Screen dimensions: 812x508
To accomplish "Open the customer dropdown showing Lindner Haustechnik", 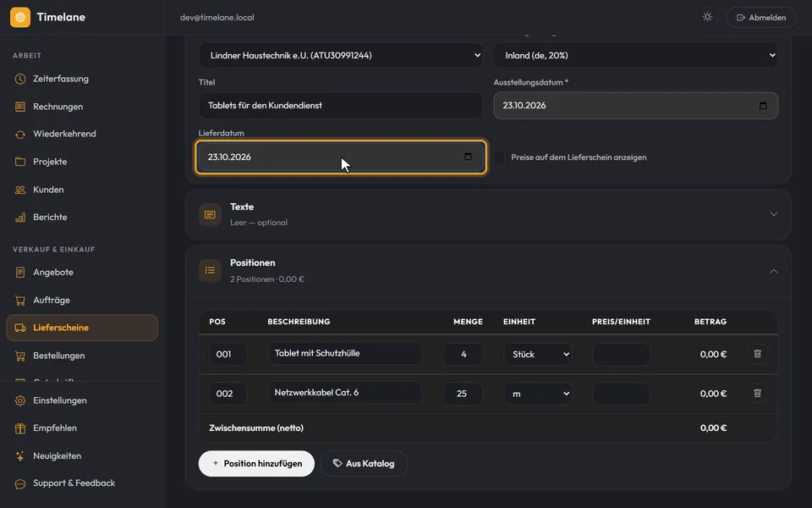I will 341,56.
